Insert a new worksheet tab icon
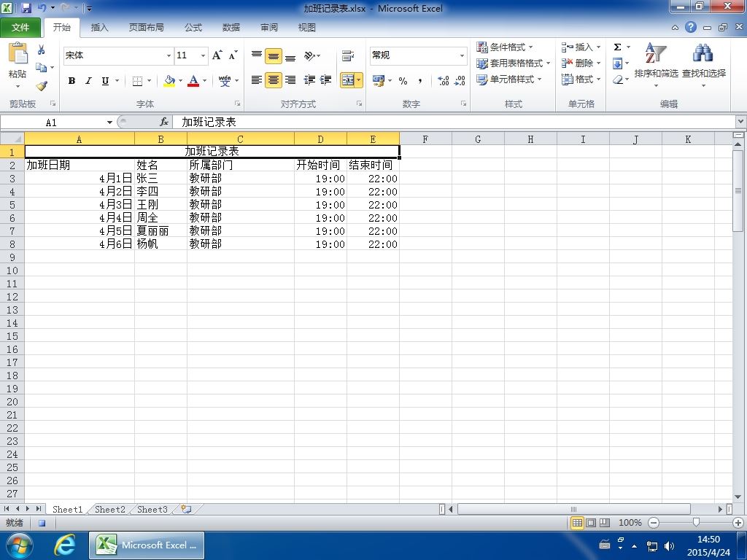The height and width of the screenshot is (560, 747). click(186, 509)
